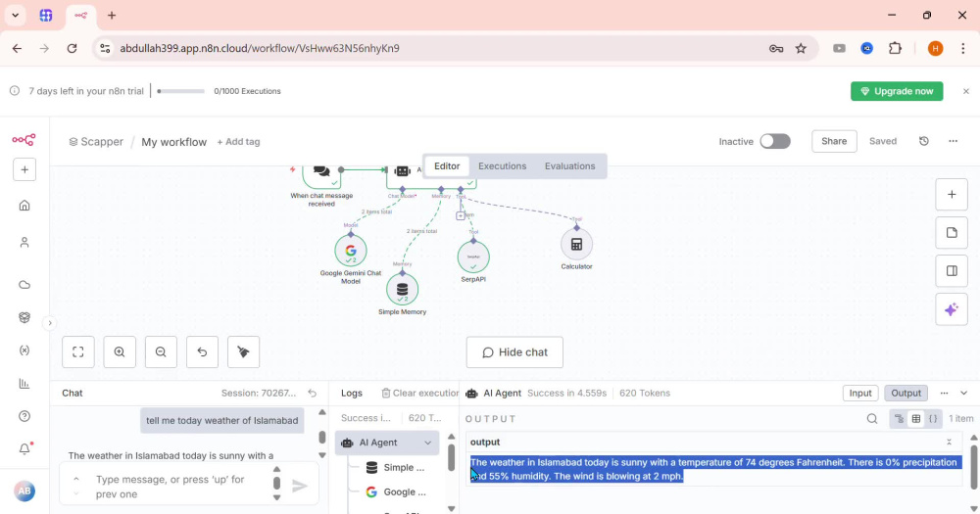This screenshot has height=514, width=980.
Task: Switch to the Evaluations tab
Action: (569, 166)
